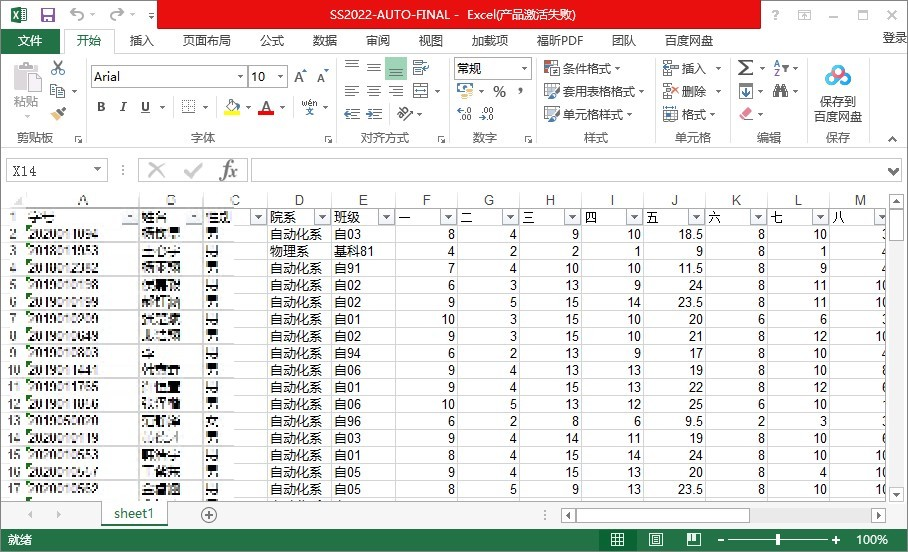Click 删除 delete cells button
The width and height of the screenshot is (908, 552).
coord(692,92)
